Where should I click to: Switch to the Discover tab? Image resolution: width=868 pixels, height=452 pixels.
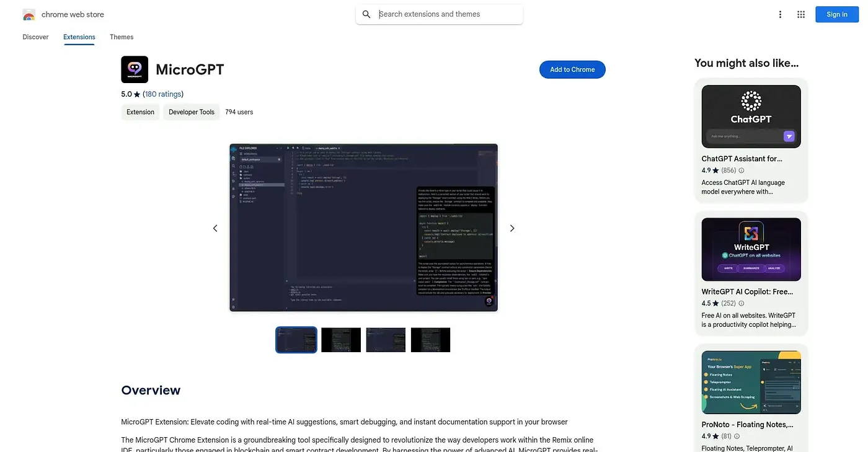[x=35, y=37]
